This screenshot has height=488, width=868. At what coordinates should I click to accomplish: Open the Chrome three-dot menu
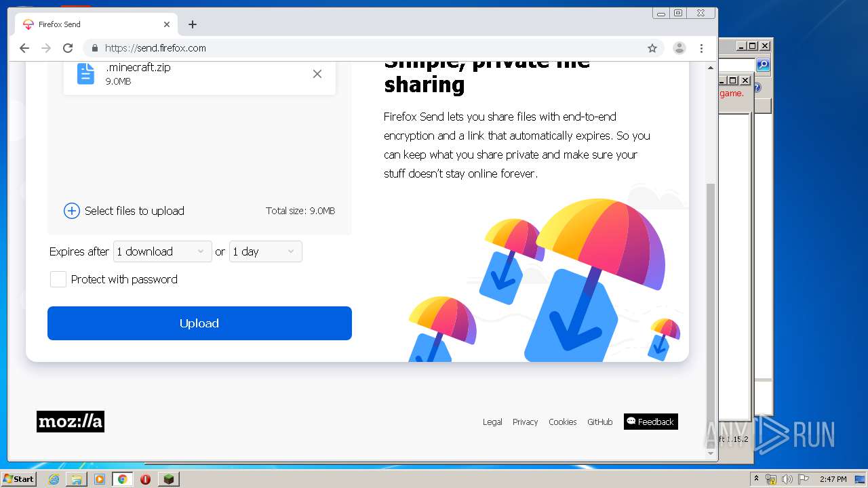(701, 48)
